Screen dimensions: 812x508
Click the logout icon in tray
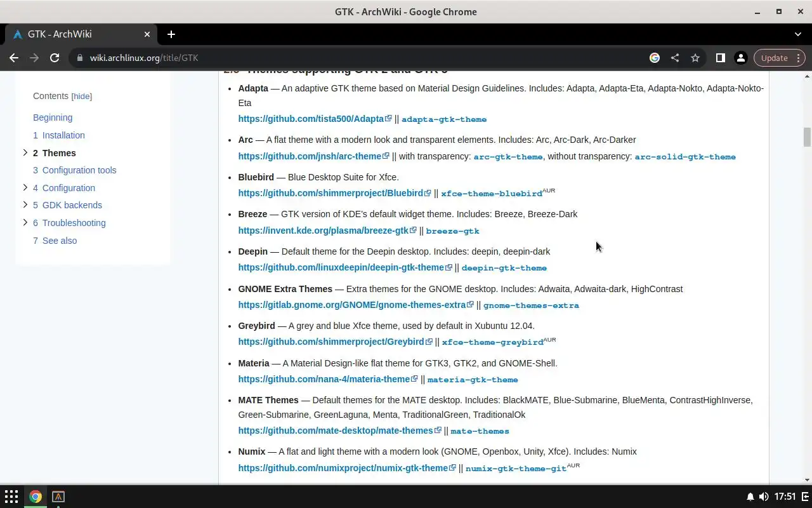point(804,497)
